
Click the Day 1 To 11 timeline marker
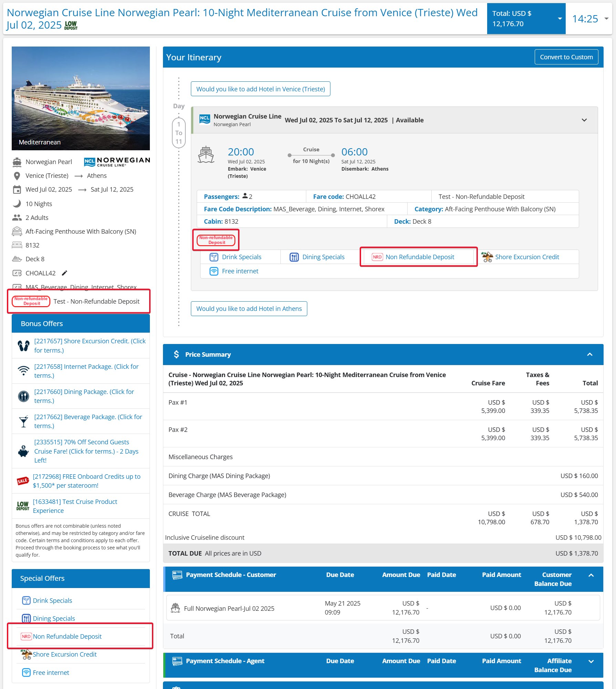pyautogui.click(x=178, y=133)
